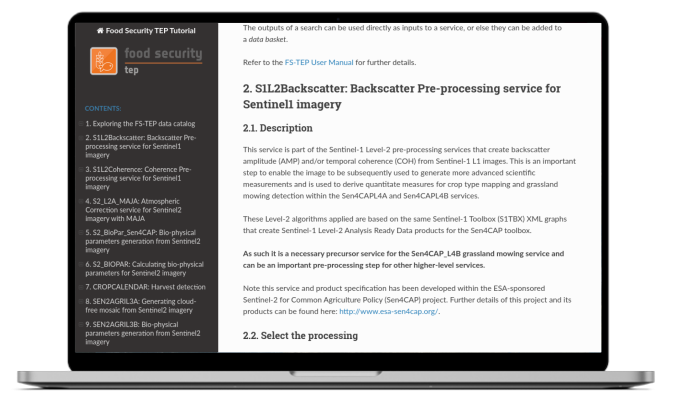Expand the toggle beside '4. S2_L2A_MAJA'
Viewport: 673px width, 404px height.
tap(81, 201)
